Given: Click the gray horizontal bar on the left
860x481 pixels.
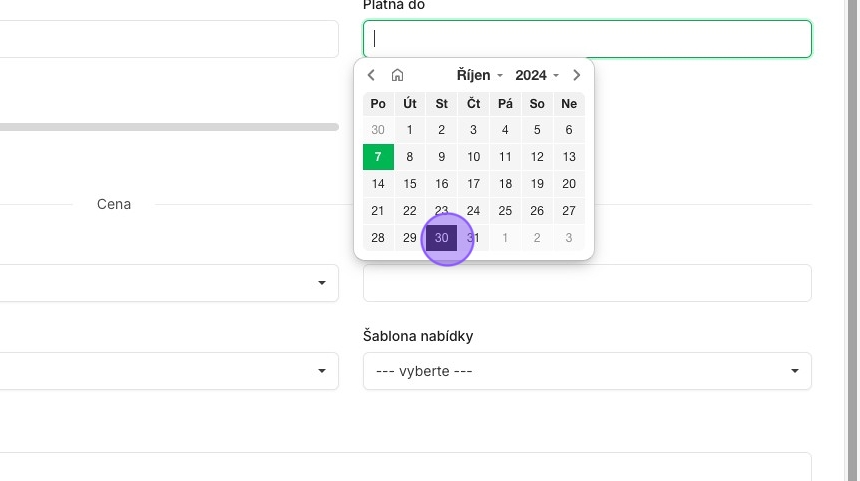Looking at the screenshot, I should [x=169, y=127].
